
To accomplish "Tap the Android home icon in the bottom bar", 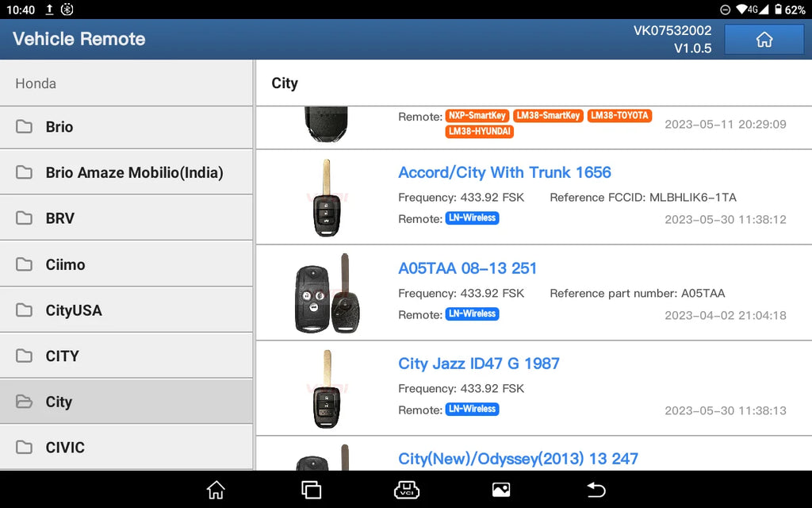I will point(216,490).
